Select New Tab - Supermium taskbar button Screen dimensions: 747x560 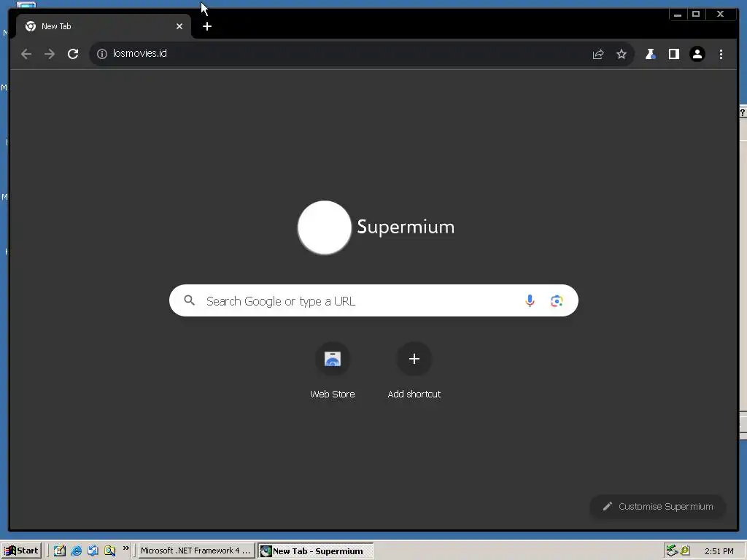(316, 551)
